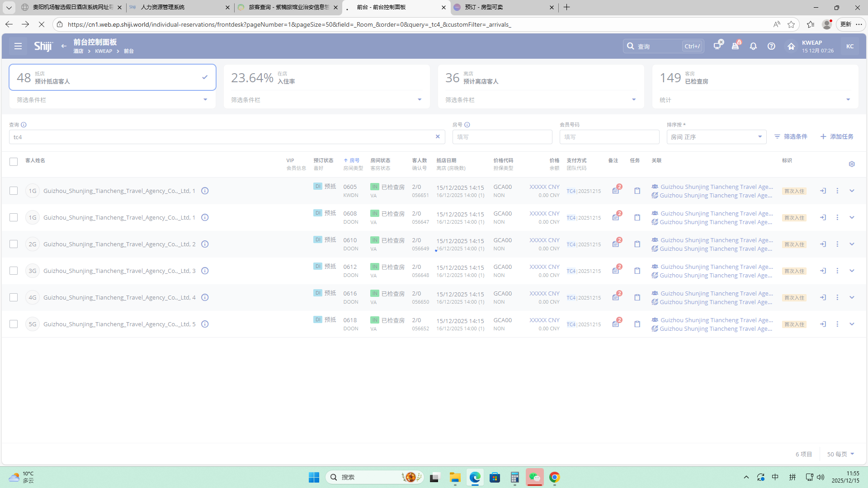
Task: Open the help question mark icon
Action: click(771, 46)
